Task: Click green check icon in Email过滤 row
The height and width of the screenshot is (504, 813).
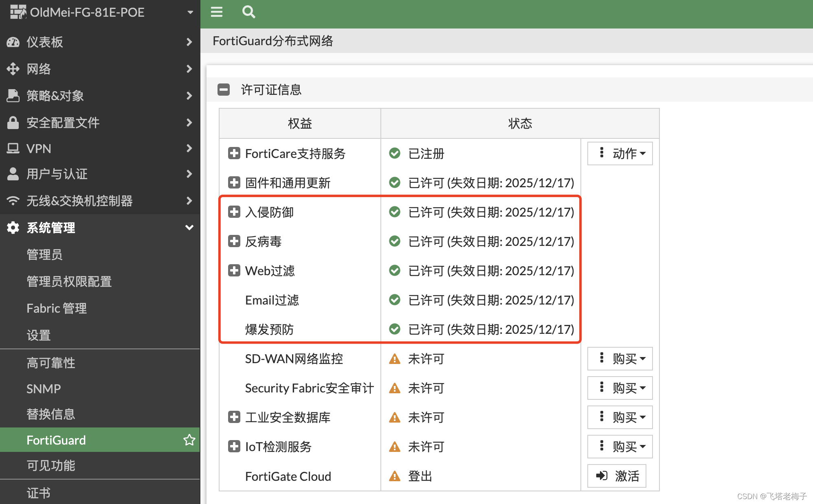Action: click(395, 300)
